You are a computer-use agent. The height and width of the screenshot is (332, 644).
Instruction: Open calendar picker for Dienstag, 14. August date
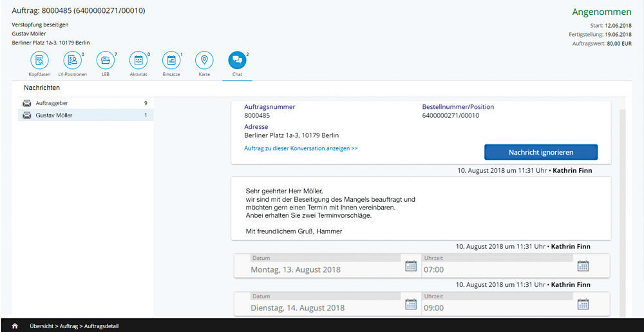[410, 305]
